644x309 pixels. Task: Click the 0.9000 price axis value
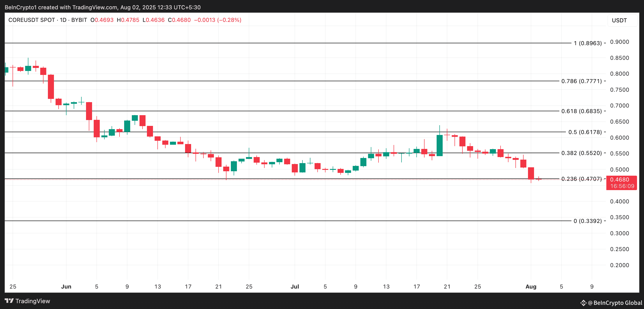620,42
